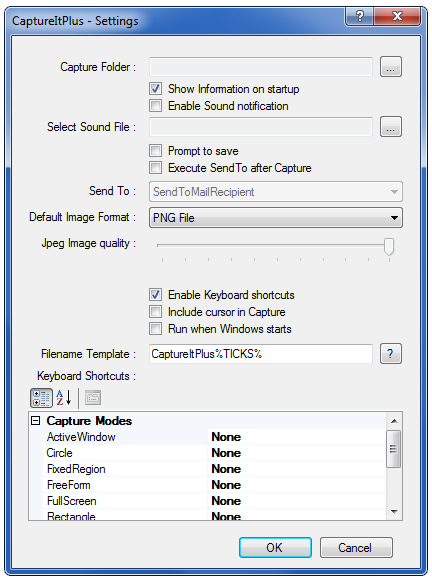Enable Sound notification checkbox

(155, 106)
